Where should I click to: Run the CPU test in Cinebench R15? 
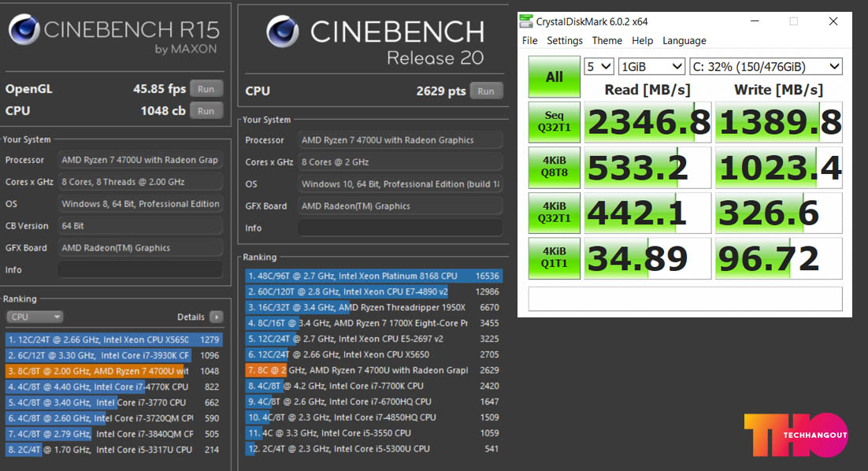click(x=206, y=111)
